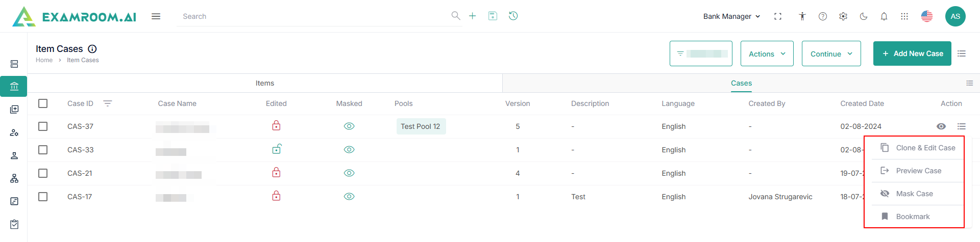The height and width of the screenshot is (242, 980).
Task: Check the checkbox for CAS-37
Action: [x=43, y=126]
